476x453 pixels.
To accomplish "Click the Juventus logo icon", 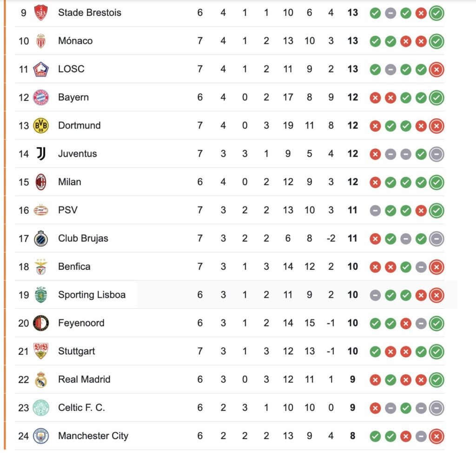I will [41, 154].
